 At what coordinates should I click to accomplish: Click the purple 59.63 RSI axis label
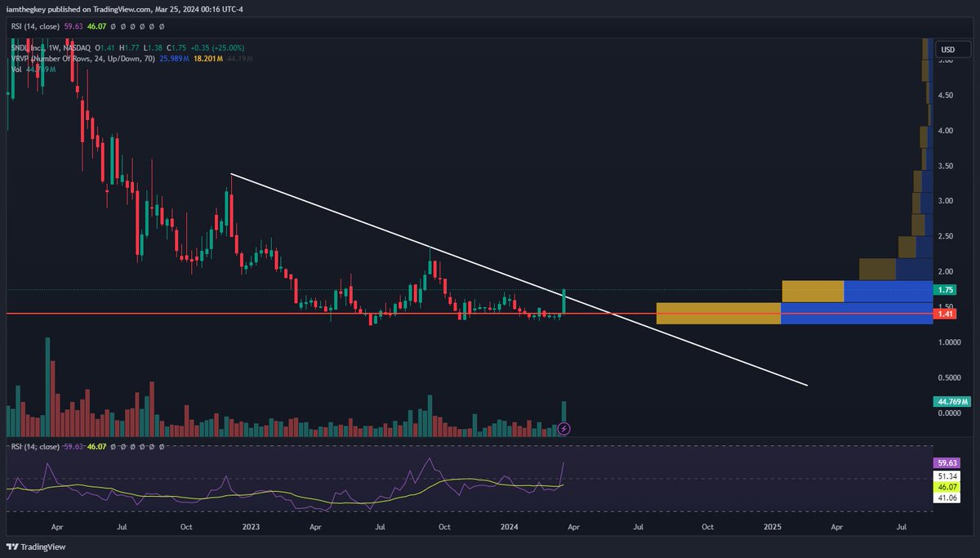(946, 462)
